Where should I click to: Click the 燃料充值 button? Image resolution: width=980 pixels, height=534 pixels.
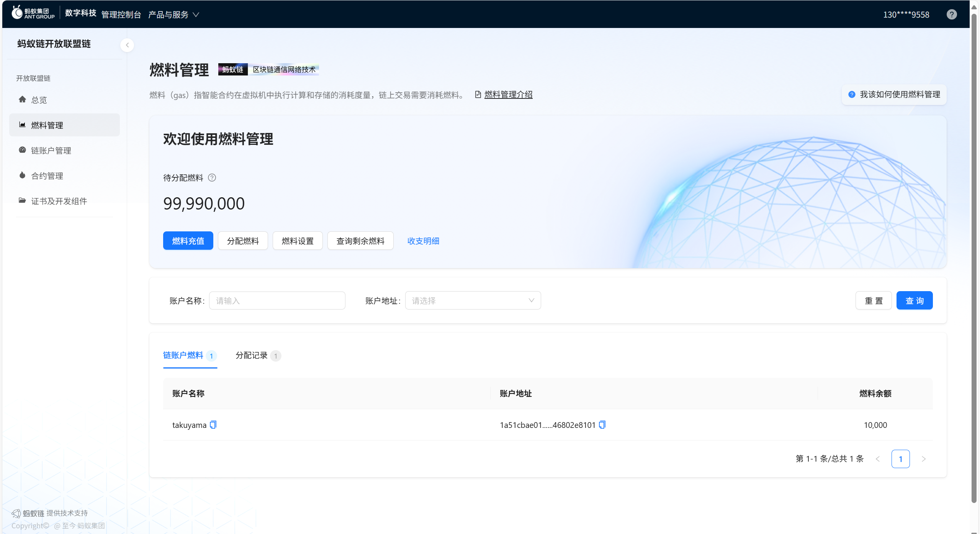point(188,241)
